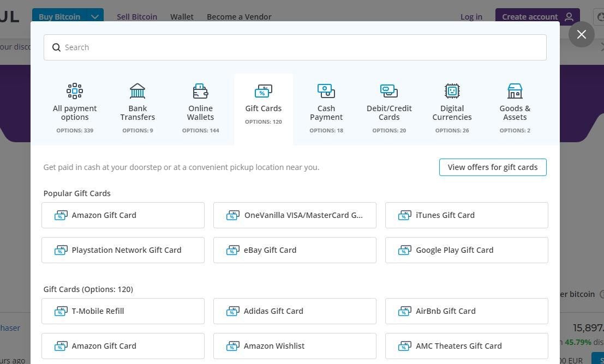Select Digital Currencies chip icon

(452, 91)
